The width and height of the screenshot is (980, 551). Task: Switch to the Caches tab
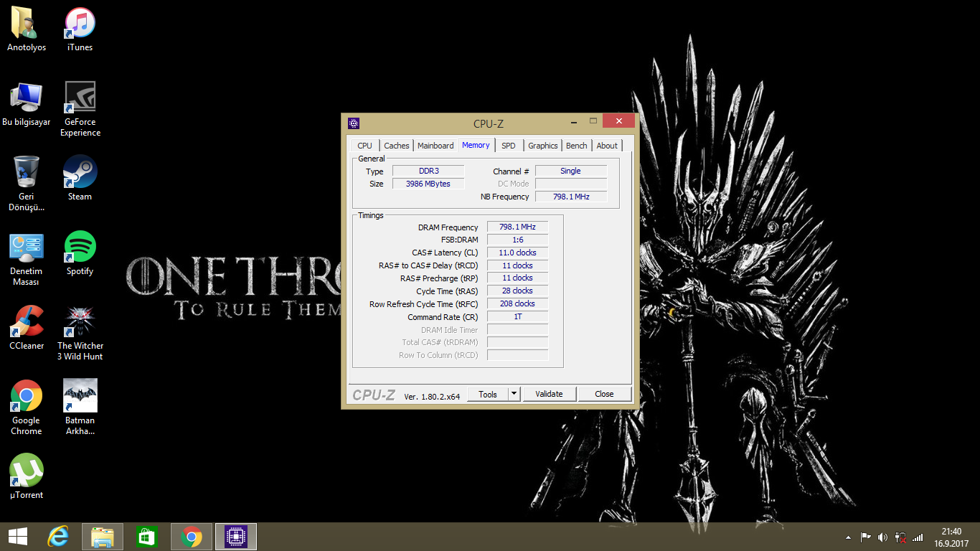(x=396, y=146)
